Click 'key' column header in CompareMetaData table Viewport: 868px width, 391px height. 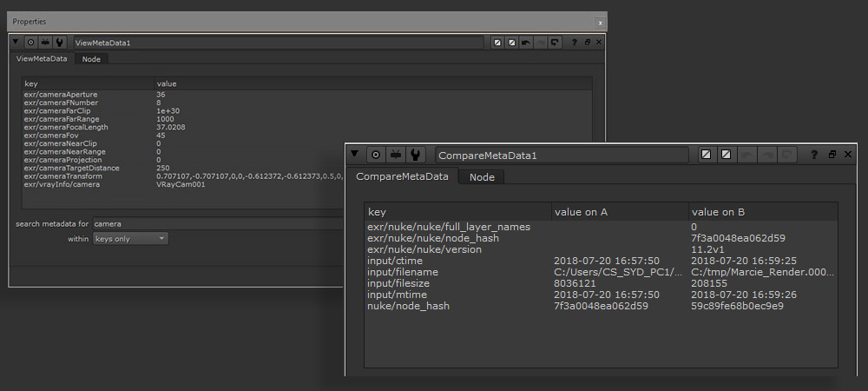457,212
